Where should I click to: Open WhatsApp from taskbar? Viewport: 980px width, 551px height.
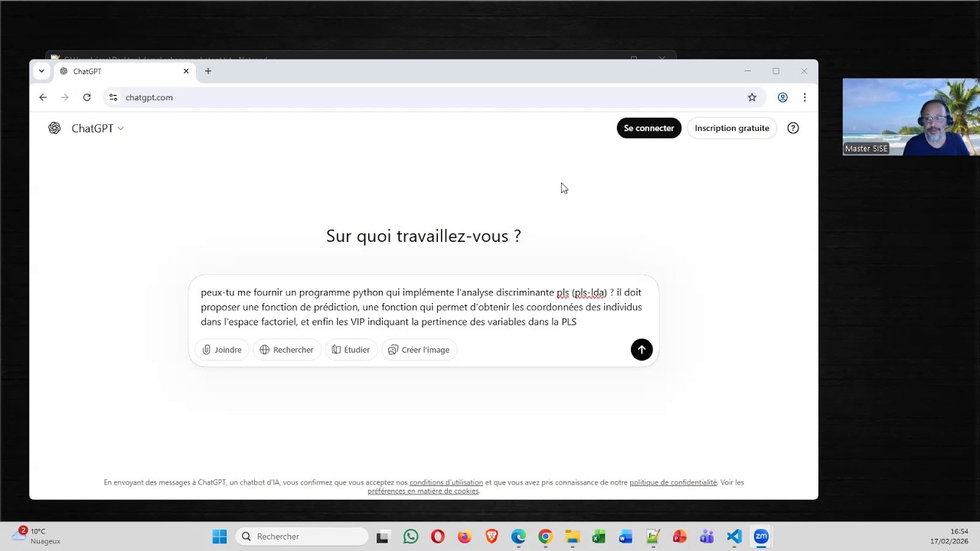coord(410,536)
